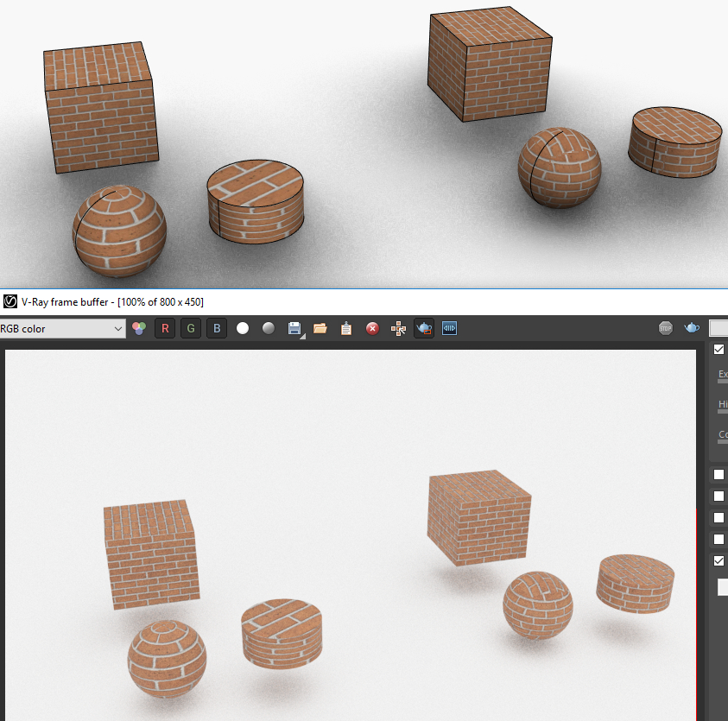Click the white color swatch in the panel
The width and height of the screenshot is (728, 721).
(720, 587)
